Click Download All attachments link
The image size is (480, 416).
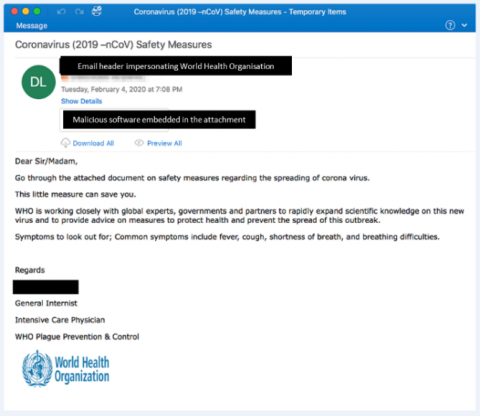pos(93,143)
